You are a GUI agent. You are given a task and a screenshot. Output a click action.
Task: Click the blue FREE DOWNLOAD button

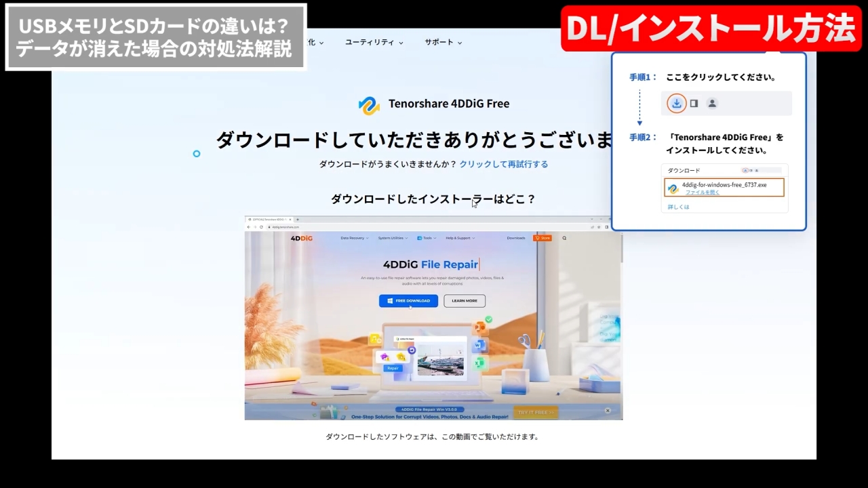tap(408, 300)
